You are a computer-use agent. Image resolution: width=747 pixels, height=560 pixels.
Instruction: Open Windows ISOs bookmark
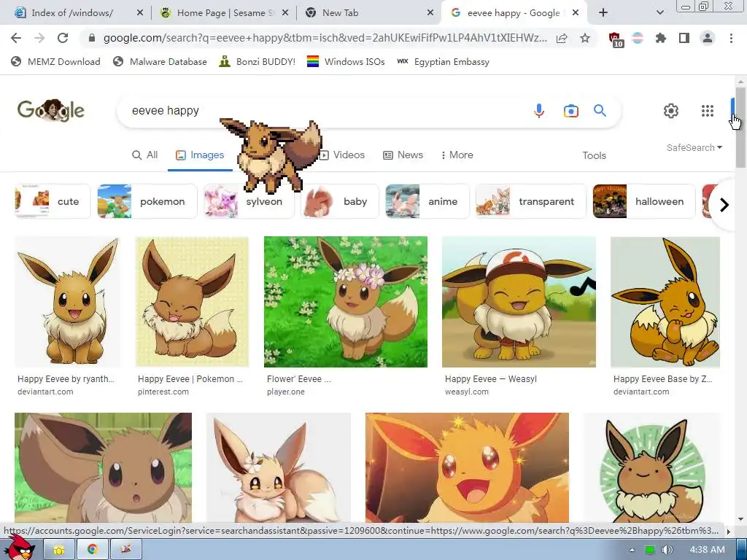pos(346,62)
